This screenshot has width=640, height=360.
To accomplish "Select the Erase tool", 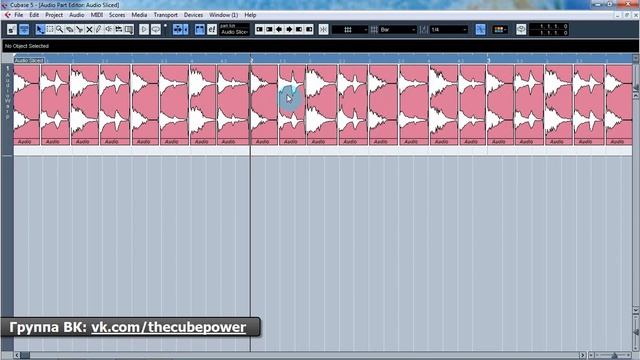I will [69, 29].
